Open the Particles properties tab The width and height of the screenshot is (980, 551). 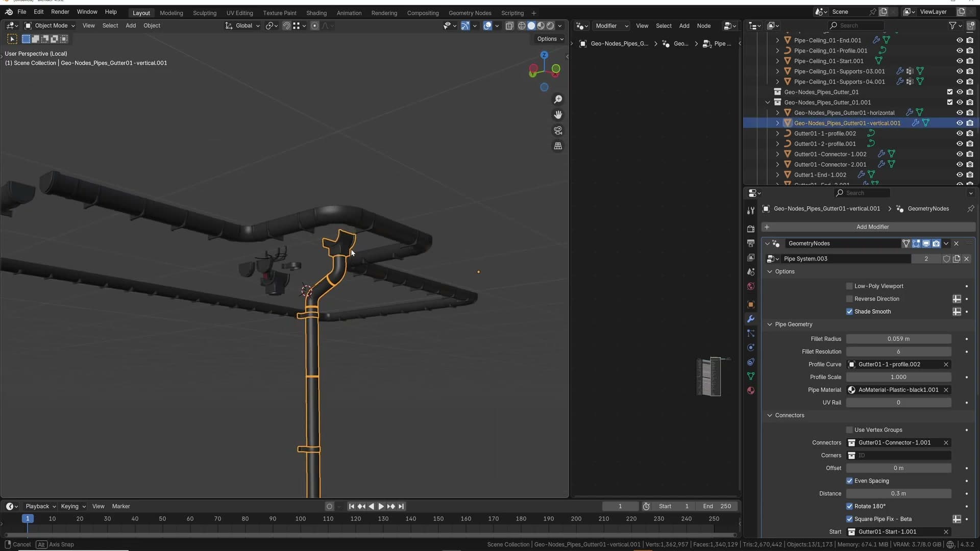(x=750, y=333)
